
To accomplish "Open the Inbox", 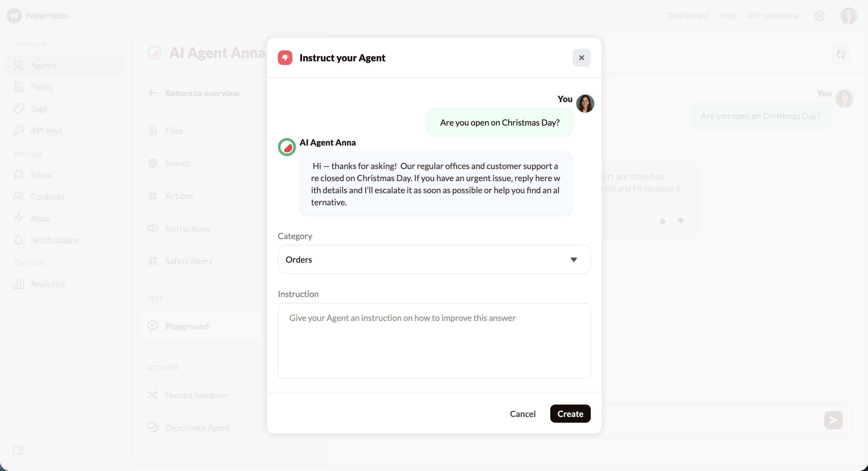I will pyautogui.click(x=40, y=175).
